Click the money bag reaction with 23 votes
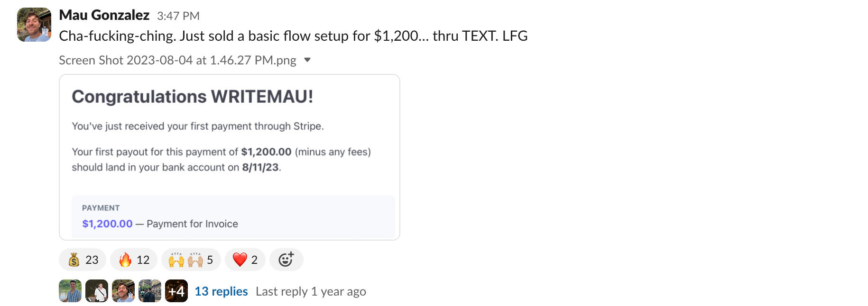868x306 pixels. (83, 260)
